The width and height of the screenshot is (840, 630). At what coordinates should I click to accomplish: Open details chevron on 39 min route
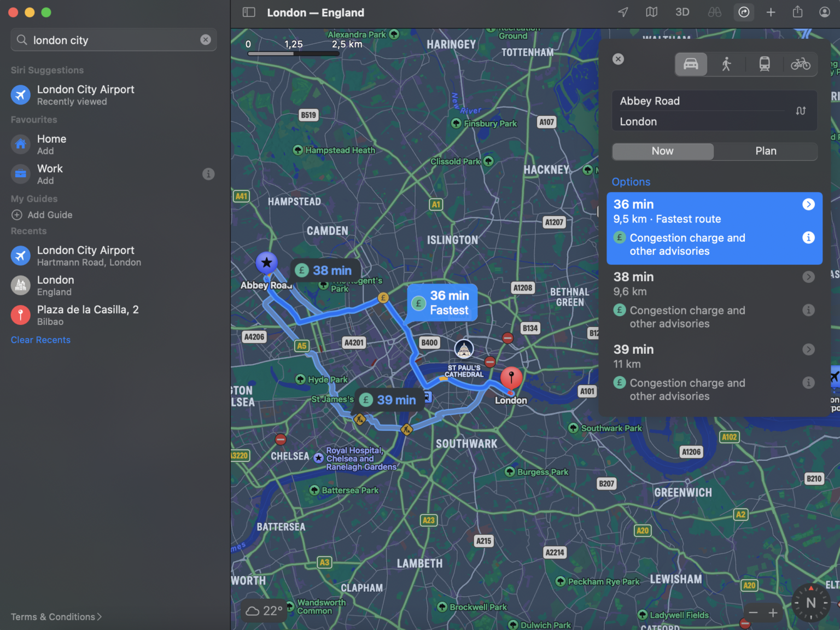coord(808,349)
